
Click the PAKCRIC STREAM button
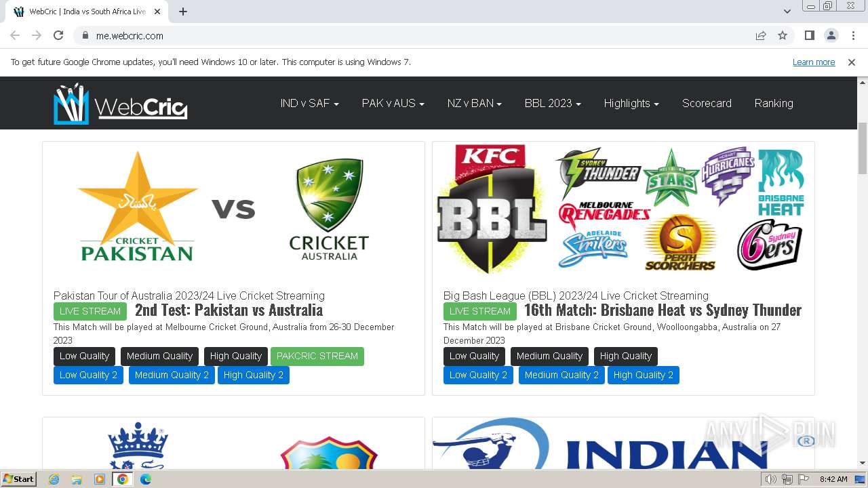tap(317, 356)
